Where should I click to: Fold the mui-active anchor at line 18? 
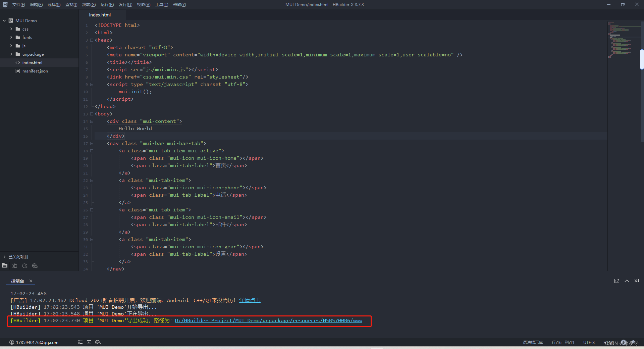click(92, 151)
